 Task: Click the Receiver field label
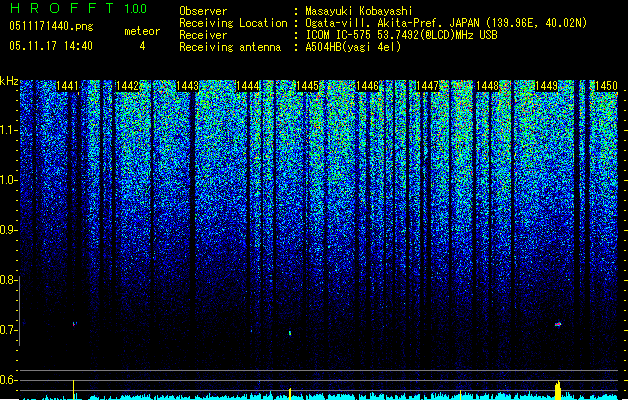click(x=203, y=35)
